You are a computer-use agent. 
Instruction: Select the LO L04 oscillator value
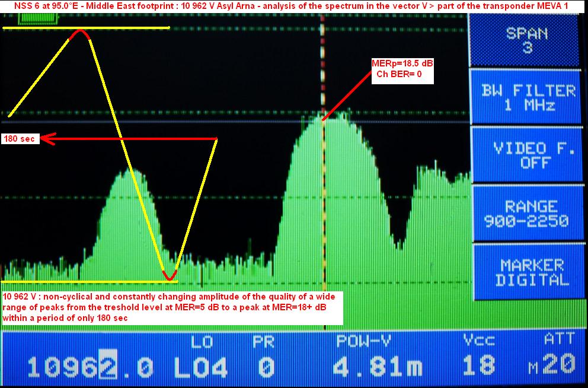[x=200, y=368]
